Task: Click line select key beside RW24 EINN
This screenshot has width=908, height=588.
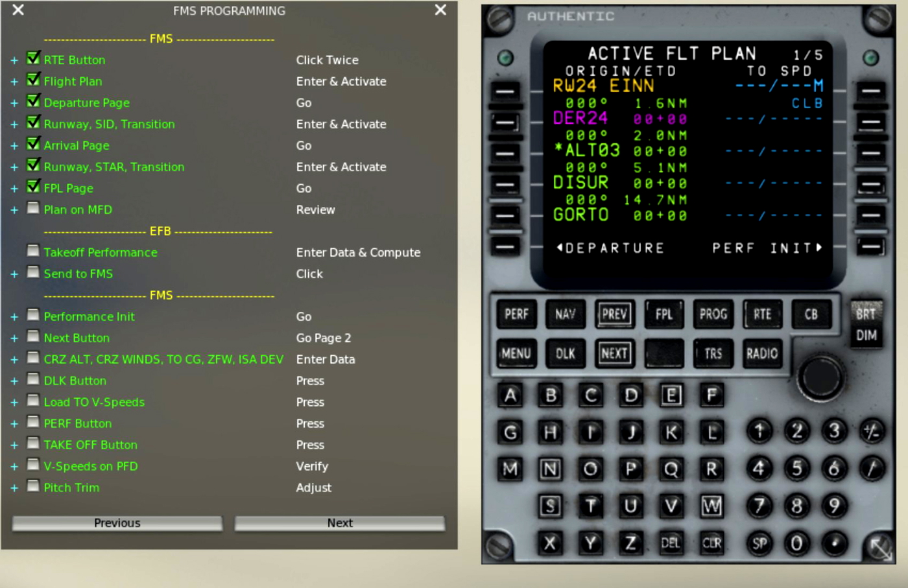Action: click(505, 91)
